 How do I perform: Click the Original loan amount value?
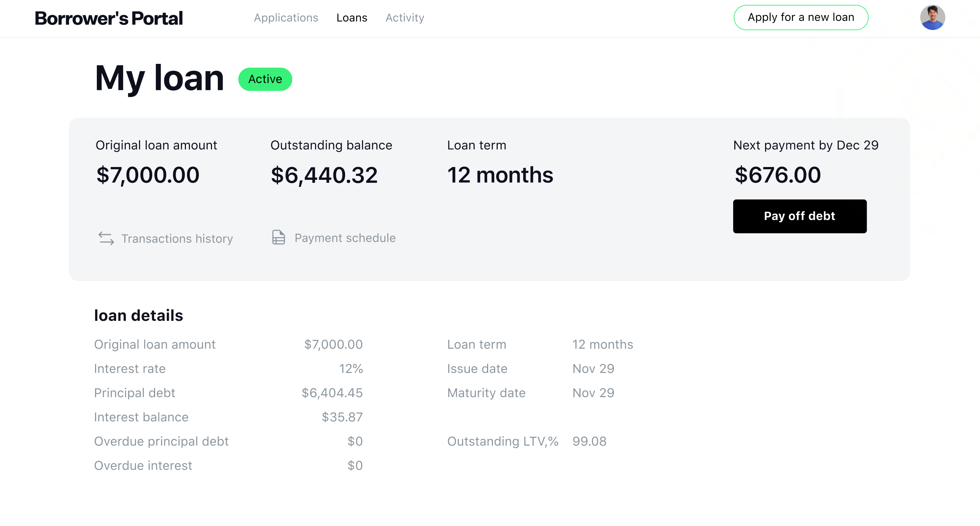pos(147,175)
